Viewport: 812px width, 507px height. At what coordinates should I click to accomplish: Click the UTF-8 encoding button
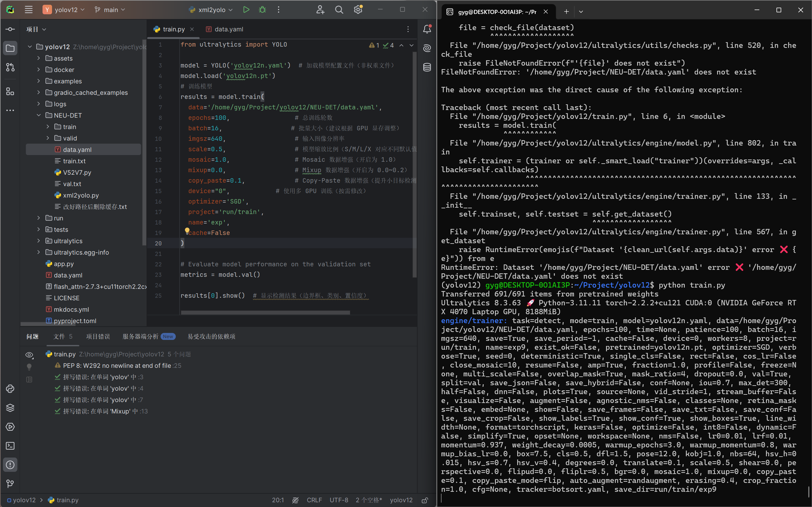tap(339, 500)
